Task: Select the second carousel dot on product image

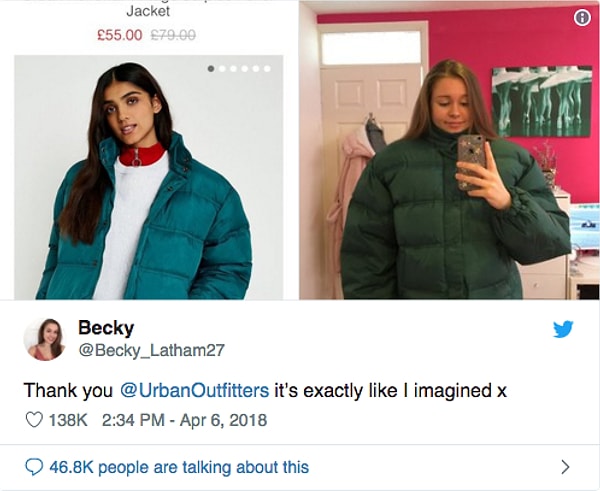Action: (222, 69)
